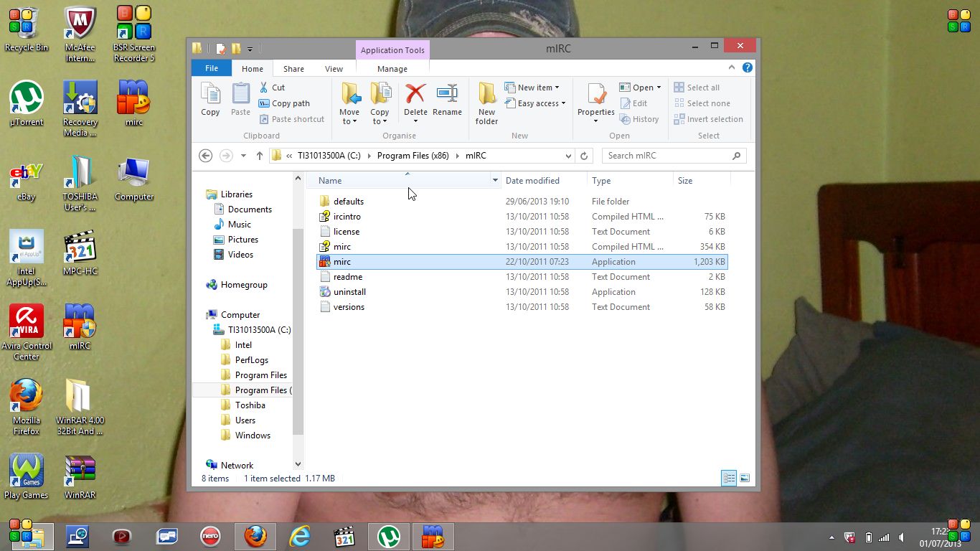Select the mIRC shielded desktop shortcut
Screen dimensions: 980x551
click(x=80, y=328)
